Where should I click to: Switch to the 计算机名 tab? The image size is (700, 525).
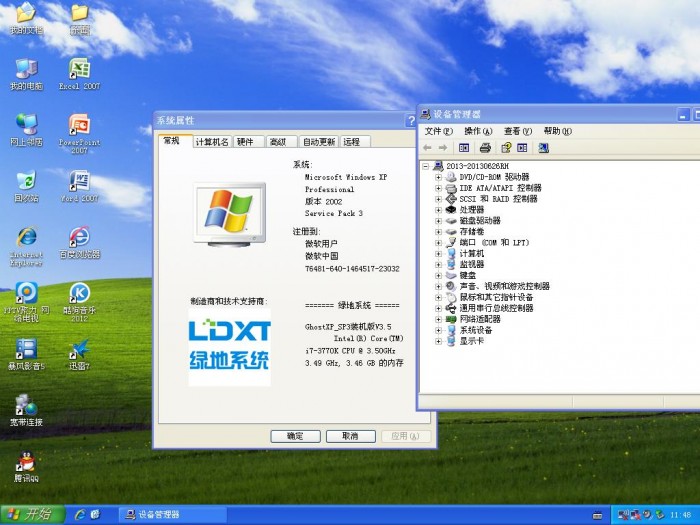pos(212,142)
